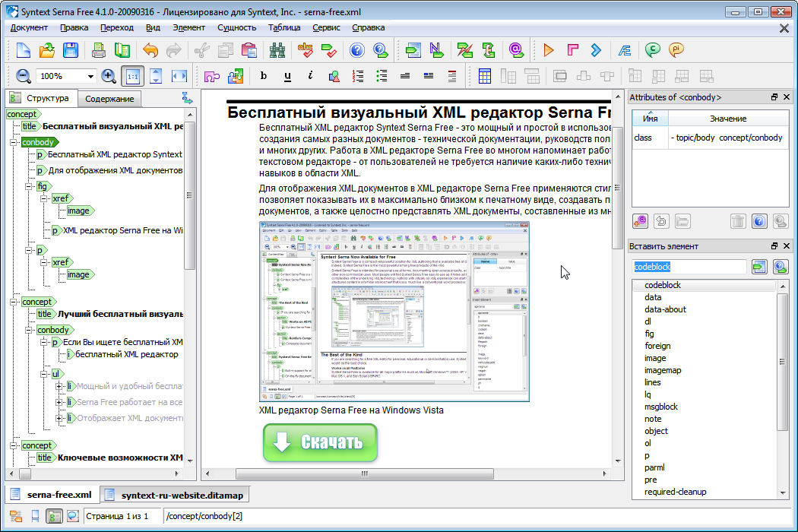Create a new document with toolbar icon

24,50
